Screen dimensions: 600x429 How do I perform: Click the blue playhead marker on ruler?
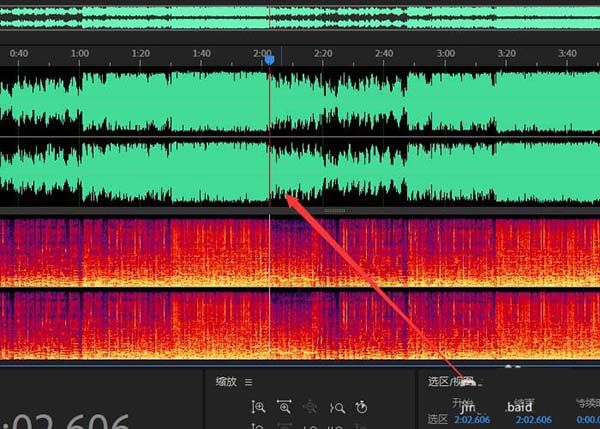click(x=269, y=60)
